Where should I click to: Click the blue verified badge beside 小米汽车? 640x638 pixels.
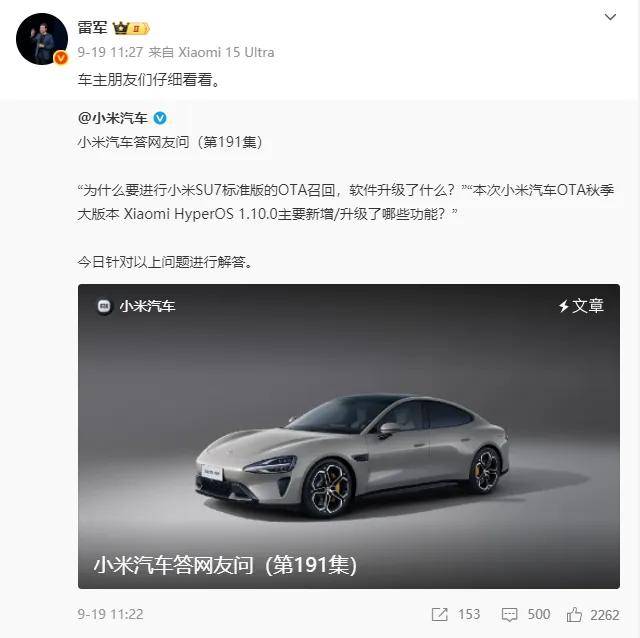tap(160, 118)
